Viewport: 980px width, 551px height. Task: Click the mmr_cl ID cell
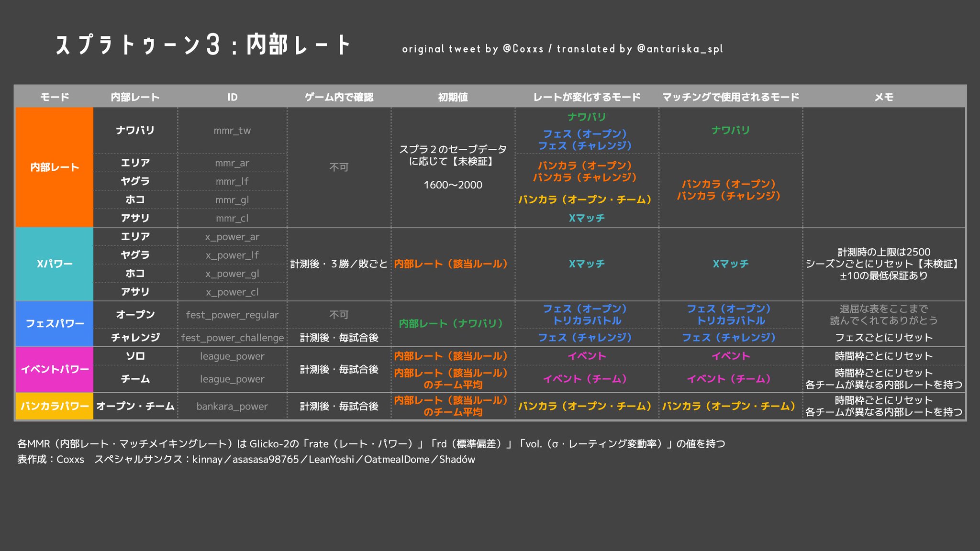pos(232,218)
